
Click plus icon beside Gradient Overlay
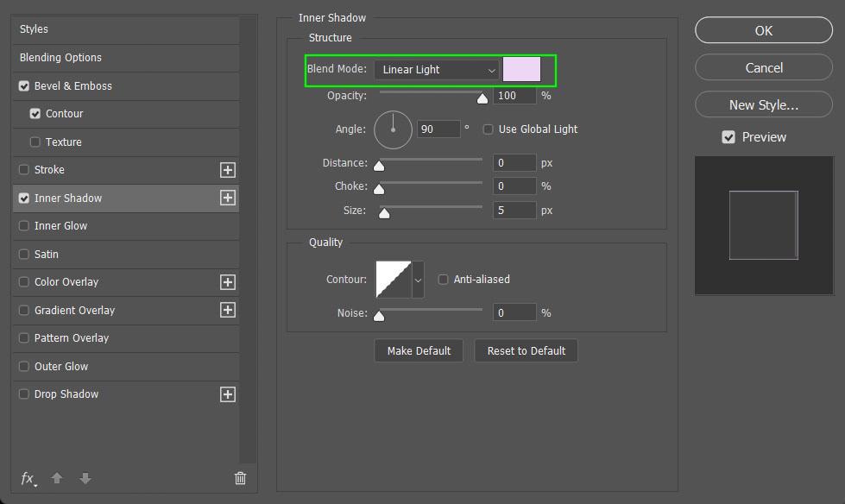tap(227, 310)
